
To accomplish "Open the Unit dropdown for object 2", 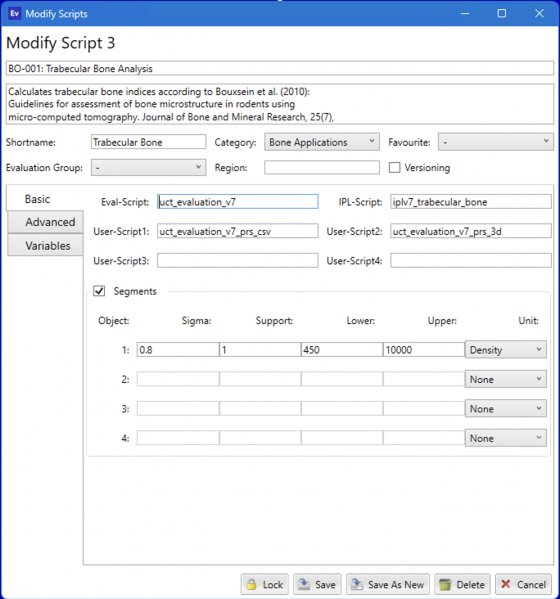I will [x=505, y=379].
